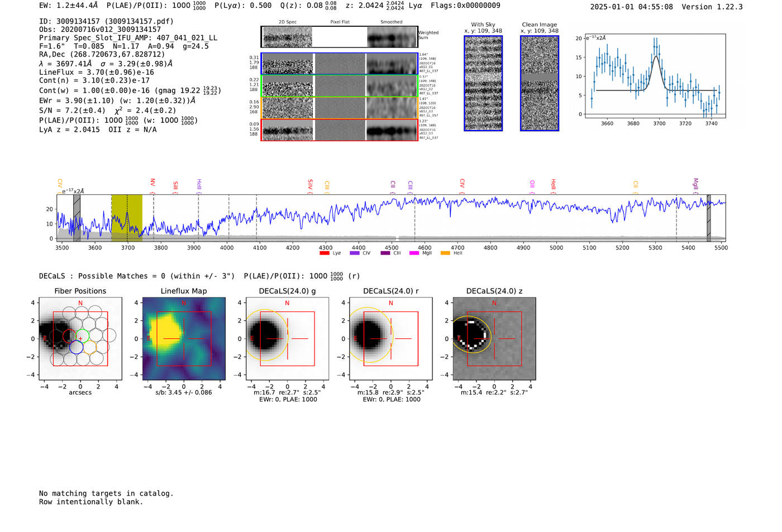
Task: Click the 'm:15.4 re:2.2" s:2.7"' caption
Action: (494, 392)
